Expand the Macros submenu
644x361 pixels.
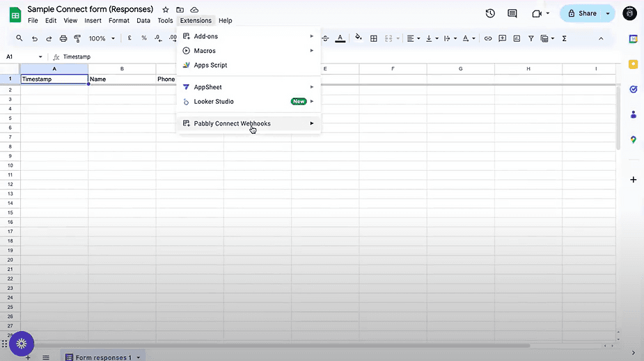[x=249, y=51]
